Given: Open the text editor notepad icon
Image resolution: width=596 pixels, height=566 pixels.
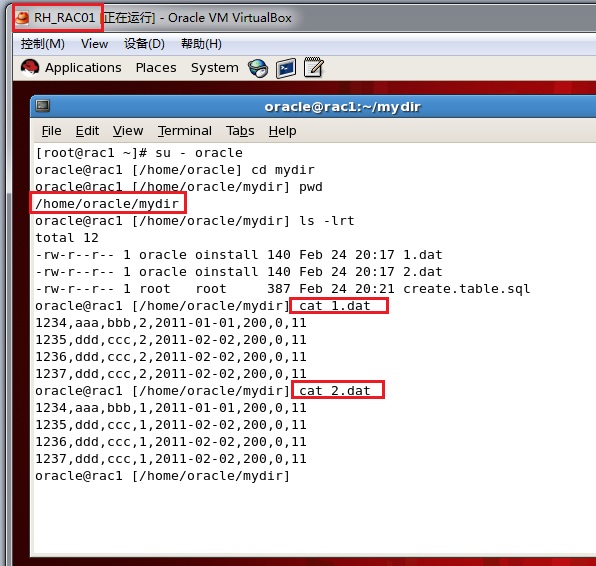Looking at the screenshot, I should click(x=314, y=68).
